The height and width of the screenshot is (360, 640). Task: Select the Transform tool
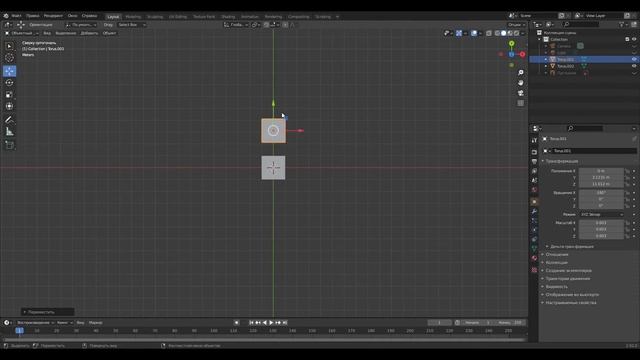(9, 107)
